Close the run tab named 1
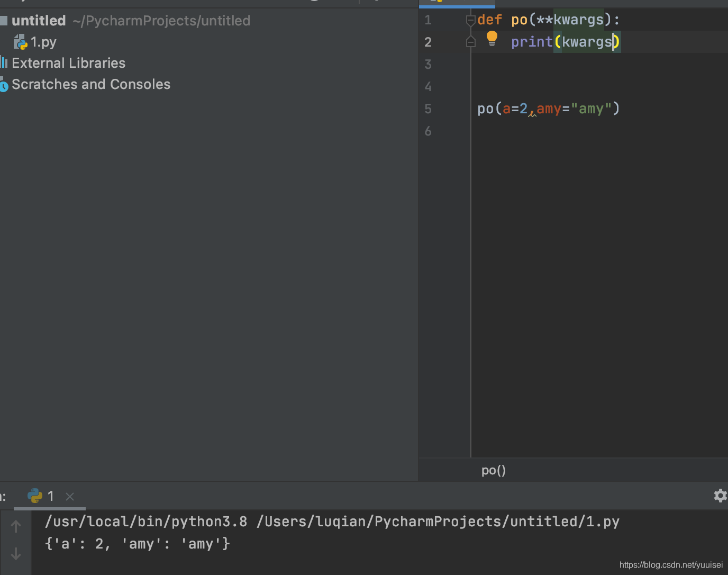This screenshot has height=575, width=728. (x=70, y=496)
